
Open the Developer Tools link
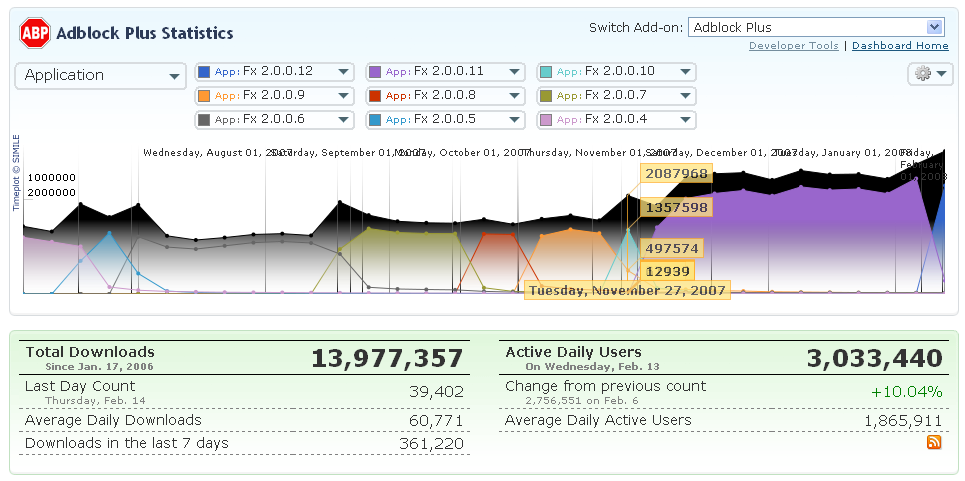point(793,46)
